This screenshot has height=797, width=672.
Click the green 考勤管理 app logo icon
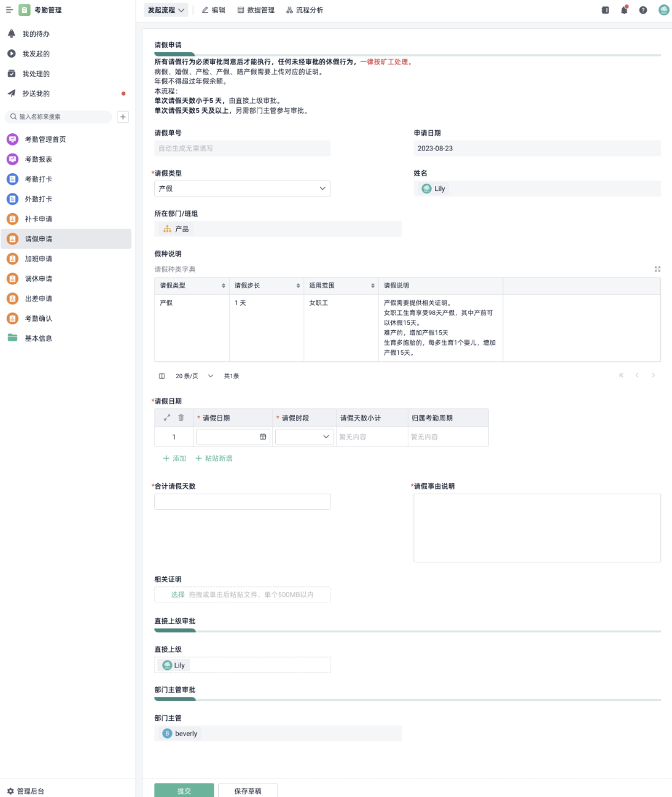tap(25, 10)
